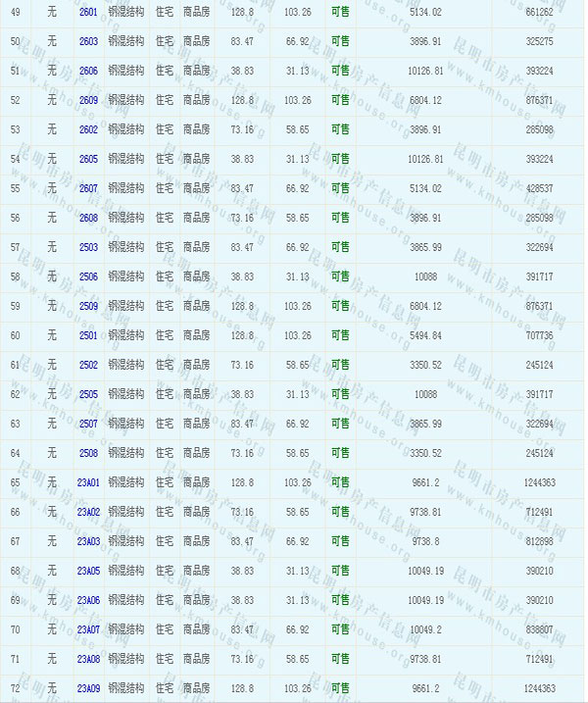Open room 2601 link
The height and width of the screenshot is (703, 588).
point(88,12)
